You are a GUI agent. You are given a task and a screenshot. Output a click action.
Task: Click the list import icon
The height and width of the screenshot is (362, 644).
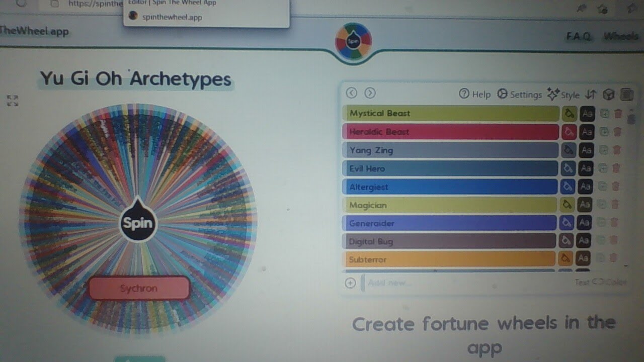tap(626, 94)
